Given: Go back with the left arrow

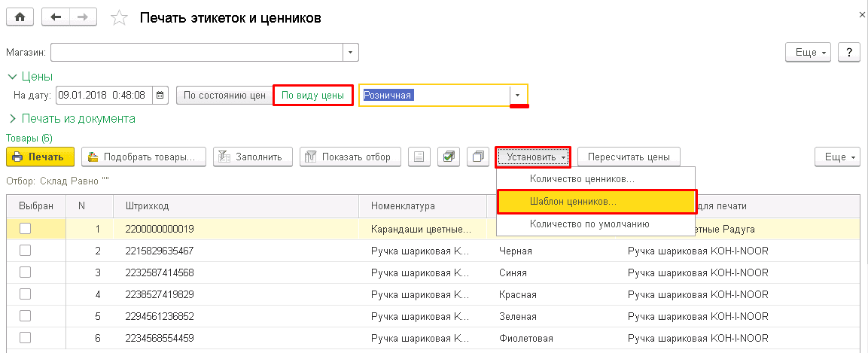Looking at the screenshot, I should 56,17.
